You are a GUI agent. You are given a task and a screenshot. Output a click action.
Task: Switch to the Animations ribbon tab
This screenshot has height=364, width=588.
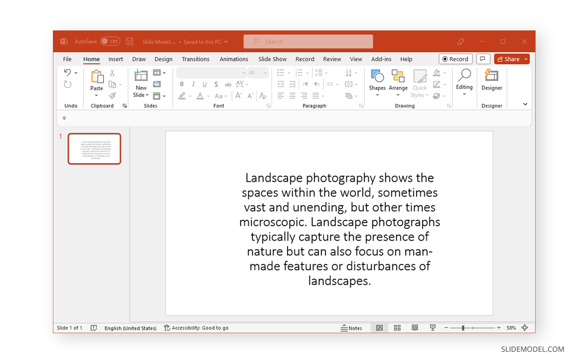[234, 59]
